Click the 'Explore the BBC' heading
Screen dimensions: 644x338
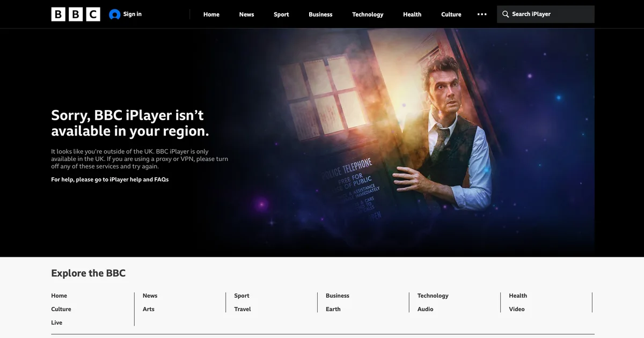(89, 273)
